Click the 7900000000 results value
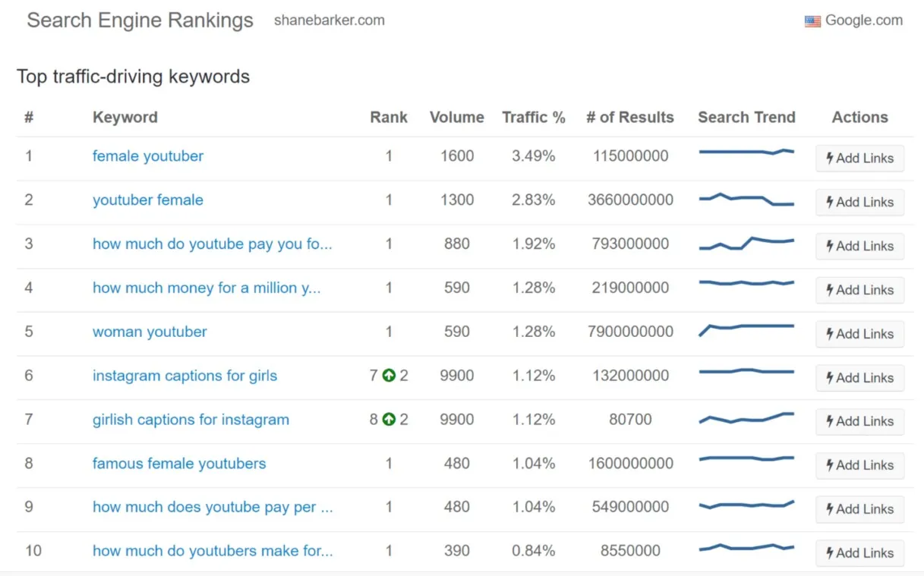Screen dimensions: 924x576 (631, 332)
